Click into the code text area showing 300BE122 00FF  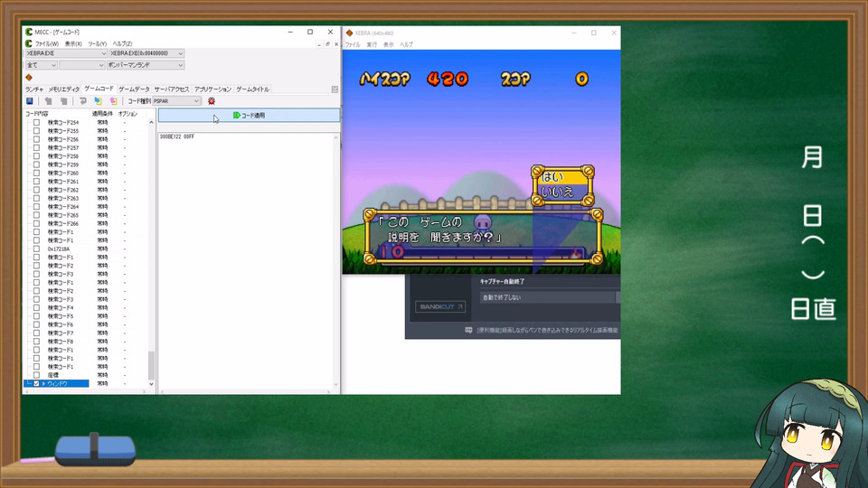coord(248,260)
